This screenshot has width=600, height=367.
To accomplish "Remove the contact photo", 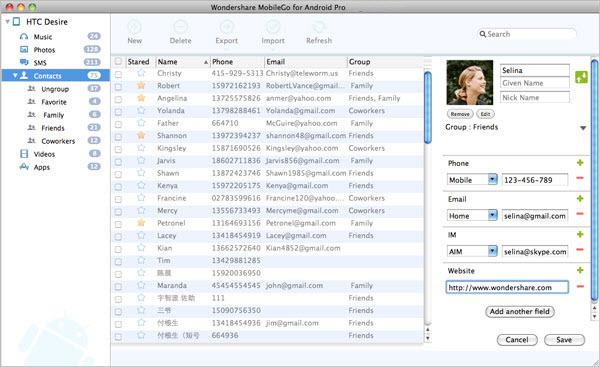I will pyautogui.click(x=460, y=114).
